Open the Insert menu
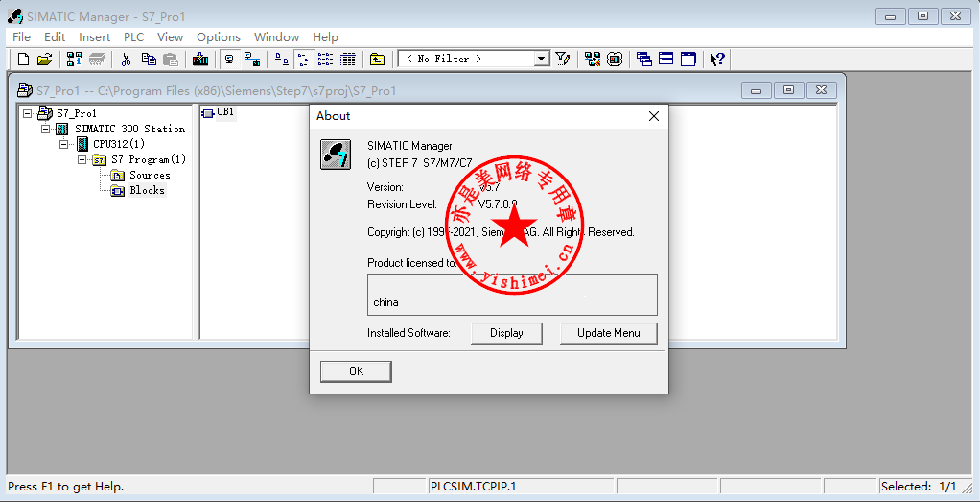This screenshot has width=980, height=502. point(94,36)
